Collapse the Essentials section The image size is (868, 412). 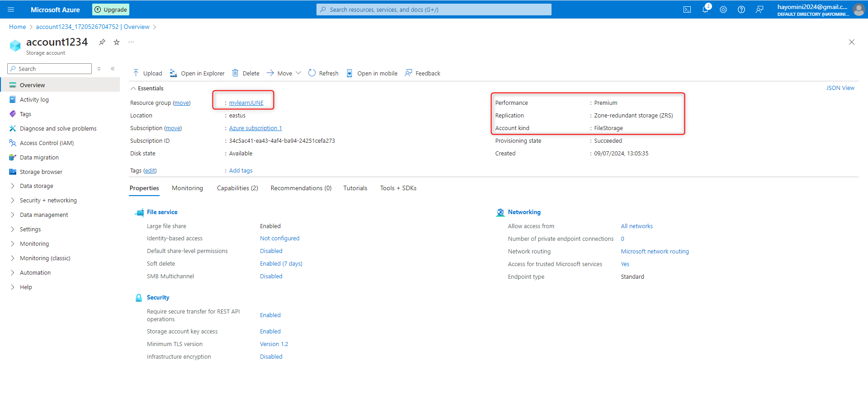(x=133, y=89)
